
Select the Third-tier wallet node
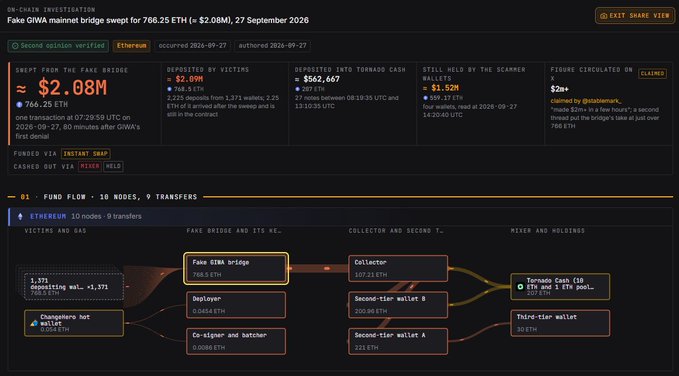coord(560,323)
